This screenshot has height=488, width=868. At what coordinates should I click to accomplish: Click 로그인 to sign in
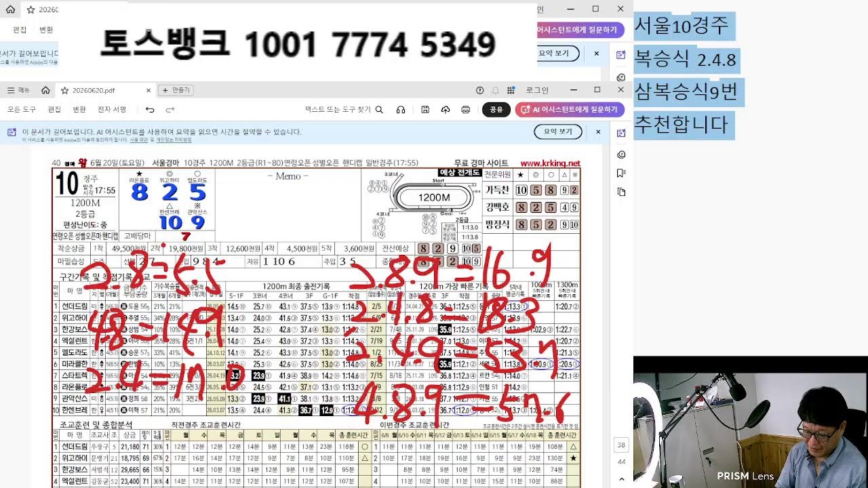(x=537, y=90)
